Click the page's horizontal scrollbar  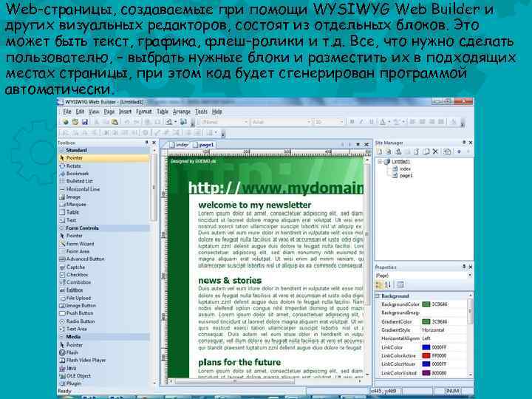(265, 381)
